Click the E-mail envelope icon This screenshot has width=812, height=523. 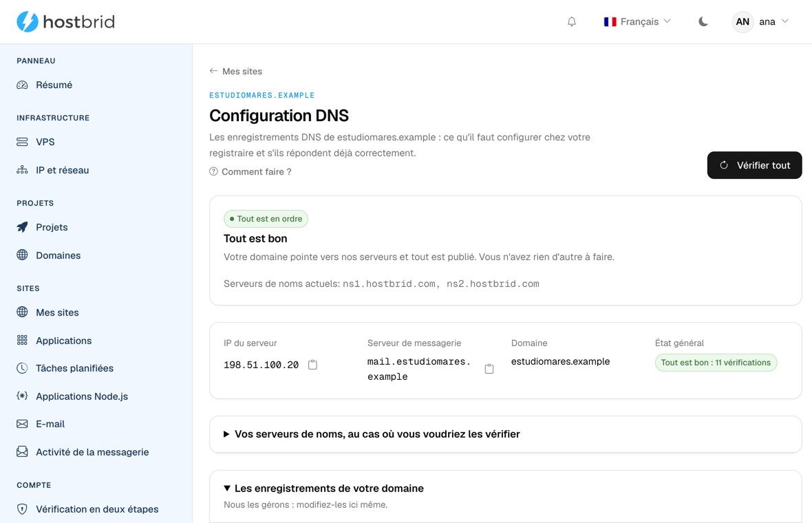22,424
